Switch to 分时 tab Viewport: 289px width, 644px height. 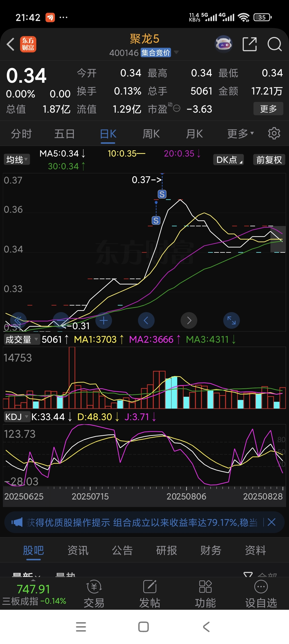pyautogui.click(x=21, y=134)
